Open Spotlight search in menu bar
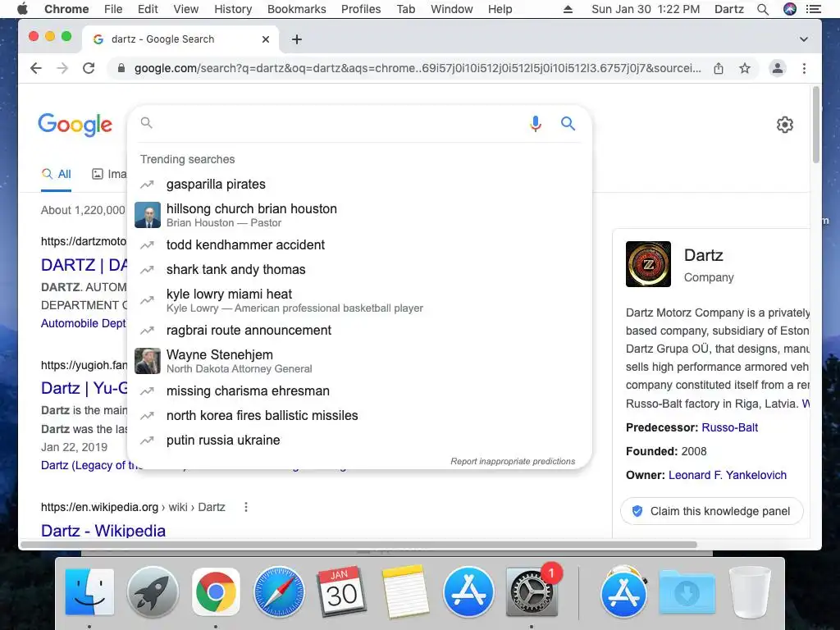This screenshot has width=840, height=630. pos(763,9)
